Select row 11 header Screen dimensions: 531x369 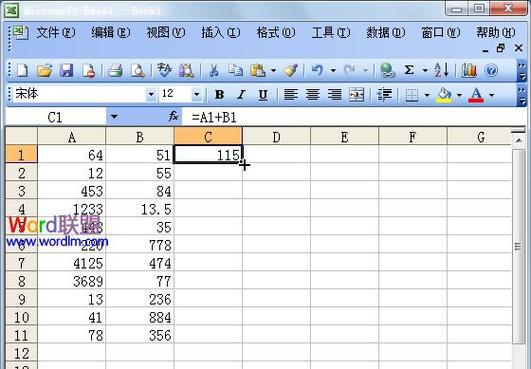coord(21,335)
